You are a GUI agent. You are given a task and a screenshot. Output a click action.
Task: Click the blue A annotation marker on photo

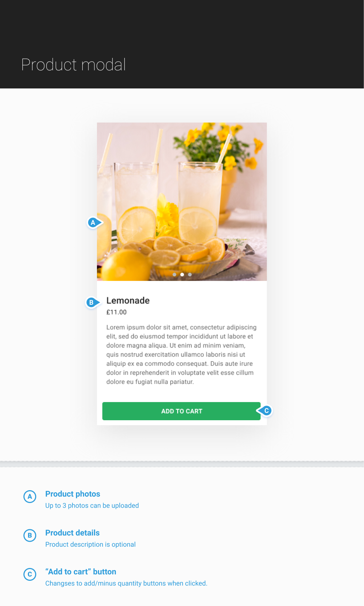[94, 223]
